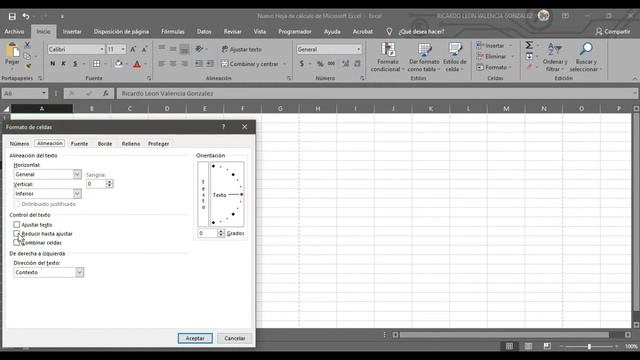
Task: Click the Save icon in quick access toolbar
Action: click(x=12, y=16)
